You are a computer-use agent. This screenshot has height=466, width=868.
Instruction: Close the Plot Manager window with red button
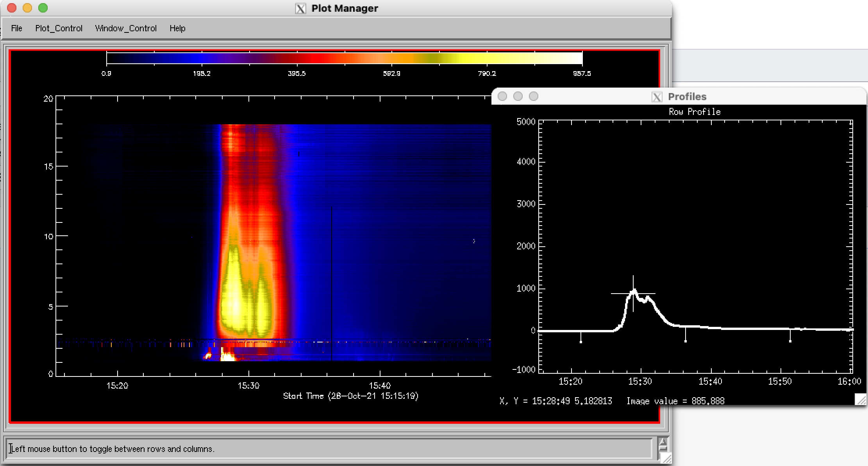tap(12, 8)
